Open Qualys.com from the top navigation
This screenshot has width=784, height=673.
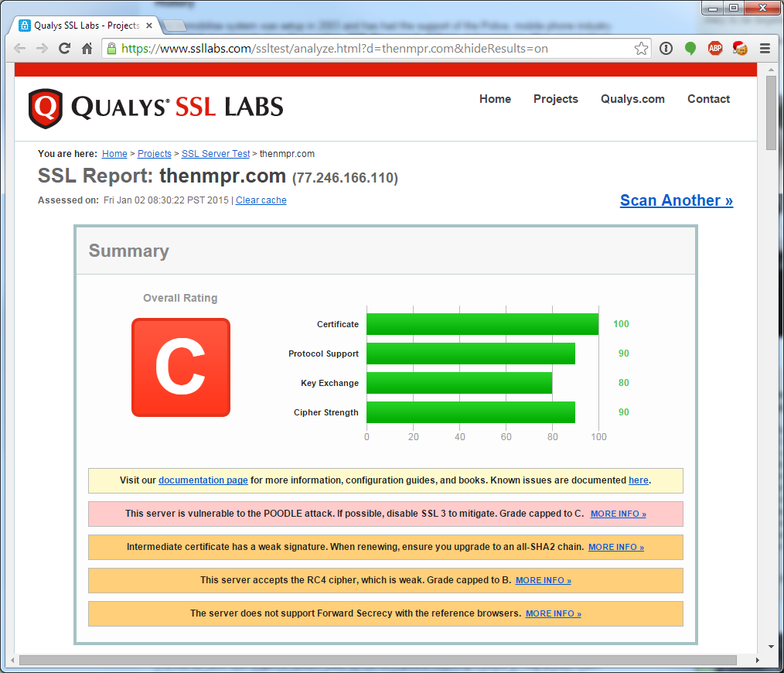[632, 99]
